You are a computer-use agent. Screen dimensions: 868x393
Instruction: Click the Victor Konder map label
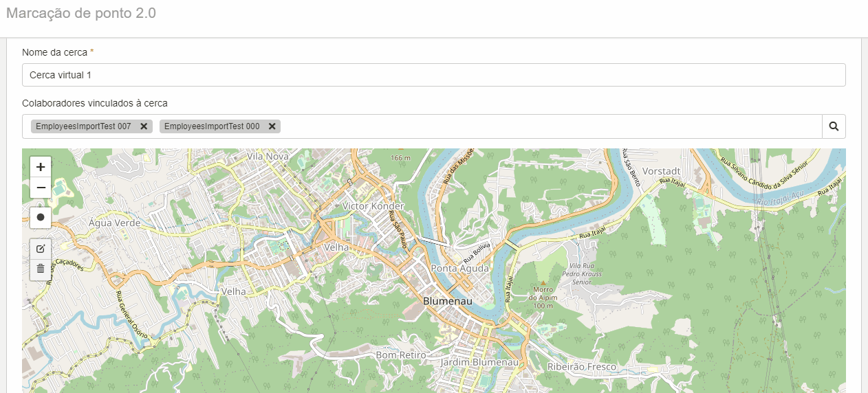click(x=373, y=206)
